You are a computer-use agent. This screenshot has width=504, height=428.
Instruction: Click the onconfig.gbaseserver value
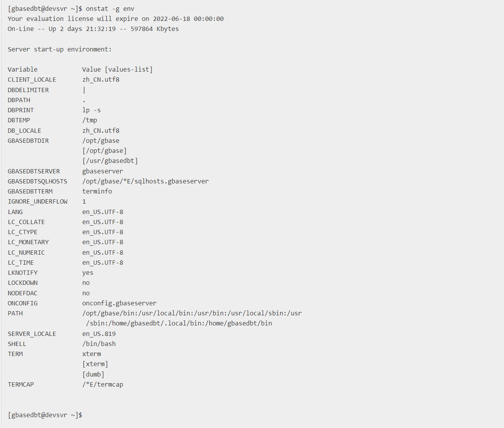point(119,303)
